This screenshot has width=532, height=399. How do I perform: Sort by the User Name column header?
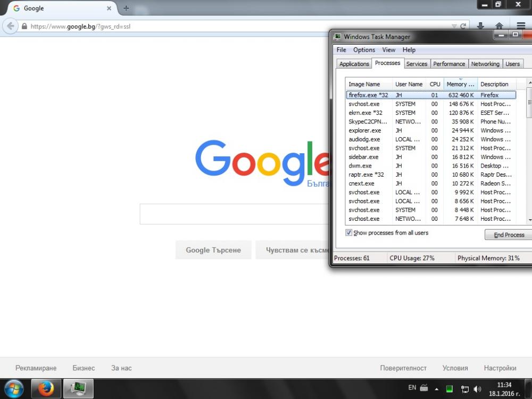(x=409, y=84)
